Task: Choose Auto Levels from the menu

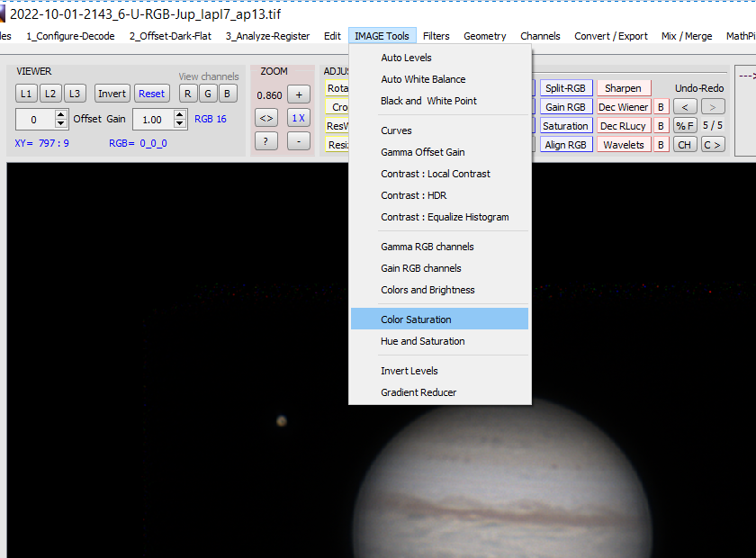Action: [439, 58]
